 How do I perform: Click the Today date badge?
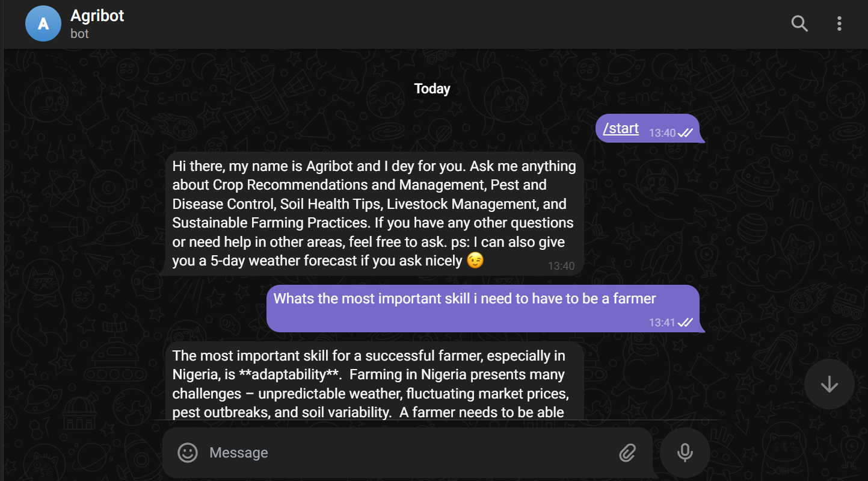[x=432, y=89]
